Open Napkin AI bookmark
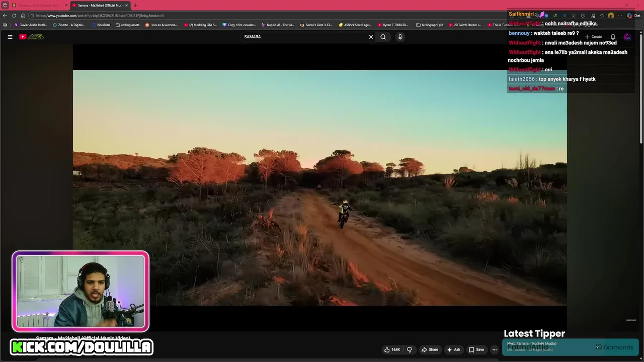 278,25
